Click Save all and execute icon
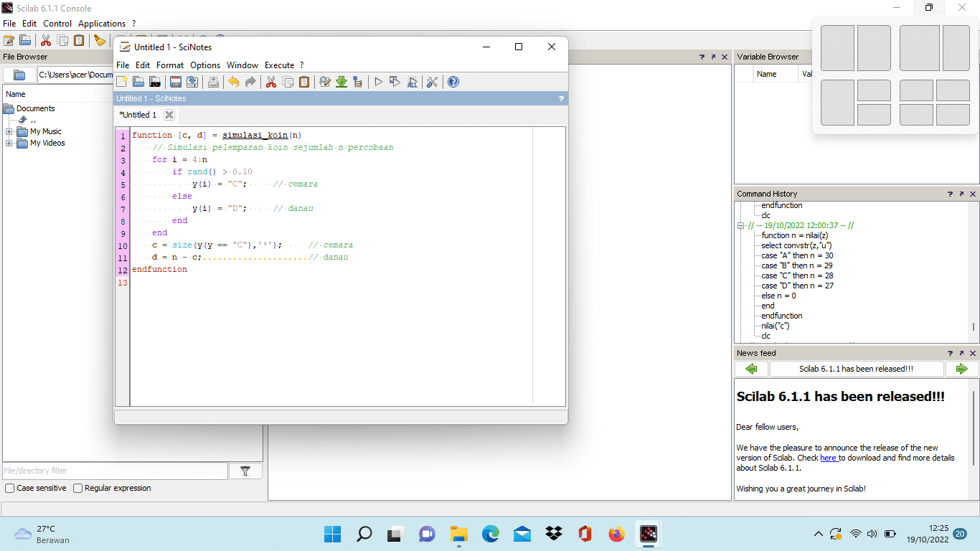Viewport: 980px width, 551px height. (412, 82)
